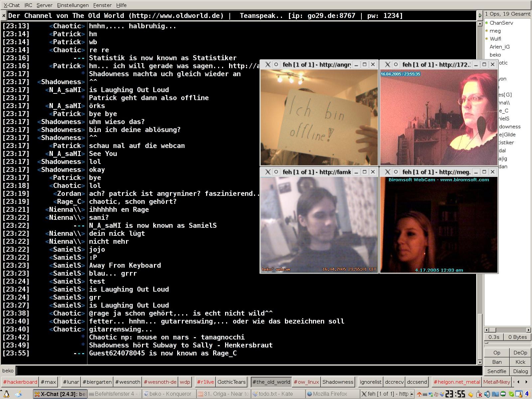Click the network monitors tray icon

431,394
